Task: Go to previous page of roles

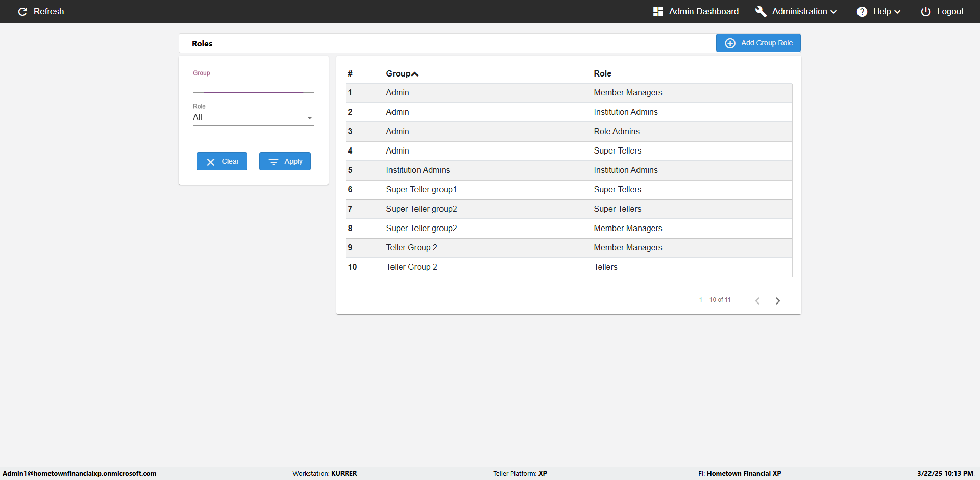Action: (x=757, y=301)
